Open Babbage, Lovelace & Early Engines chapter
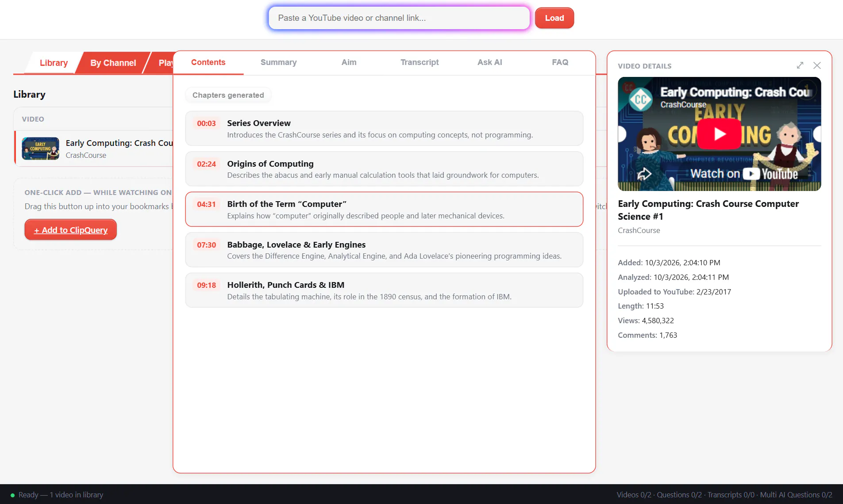This screenshot has width=843, height=504. (x=384, y=250)
